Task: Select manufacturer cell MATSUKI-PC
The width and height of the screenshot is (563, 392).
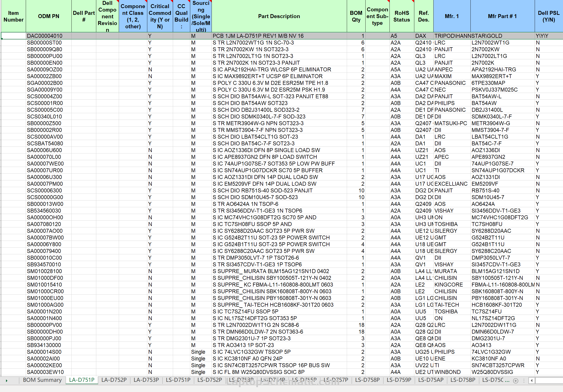Action: (x=452, y=123)
